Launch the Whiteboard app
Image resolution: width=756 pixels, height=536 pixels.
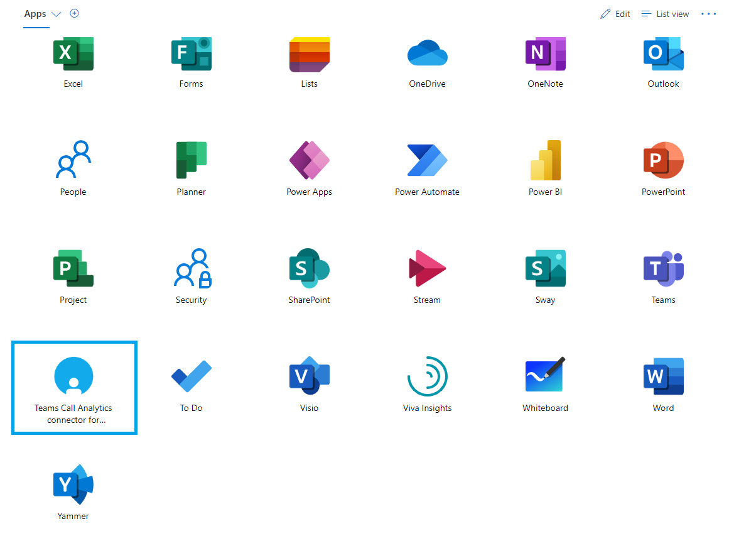[x=545, y=378]
